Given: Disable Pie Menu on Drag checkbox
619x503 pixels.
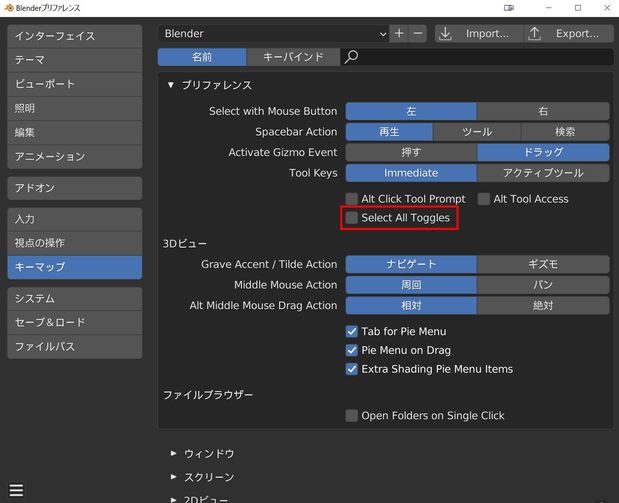Looking at the screenshot, I should (351, 350).
